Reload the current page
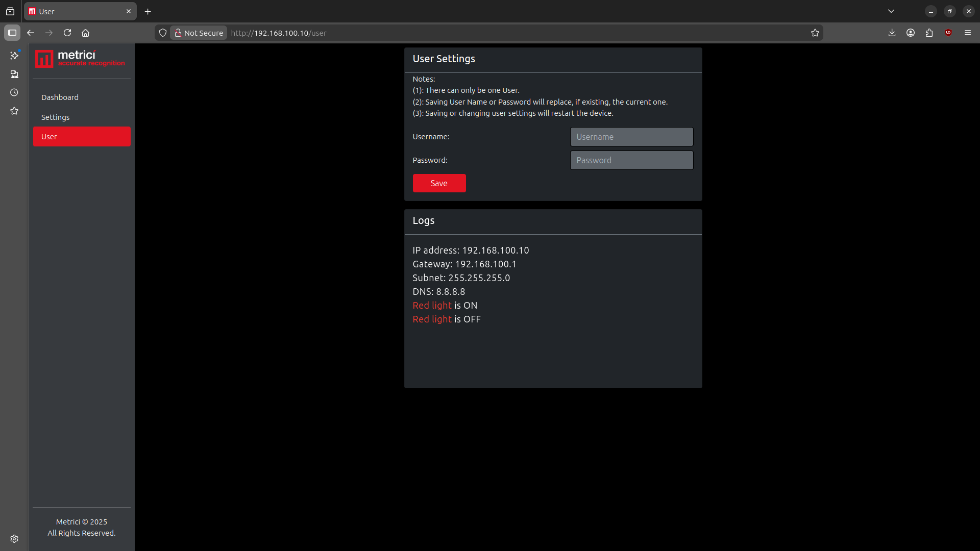 [67, 33]
